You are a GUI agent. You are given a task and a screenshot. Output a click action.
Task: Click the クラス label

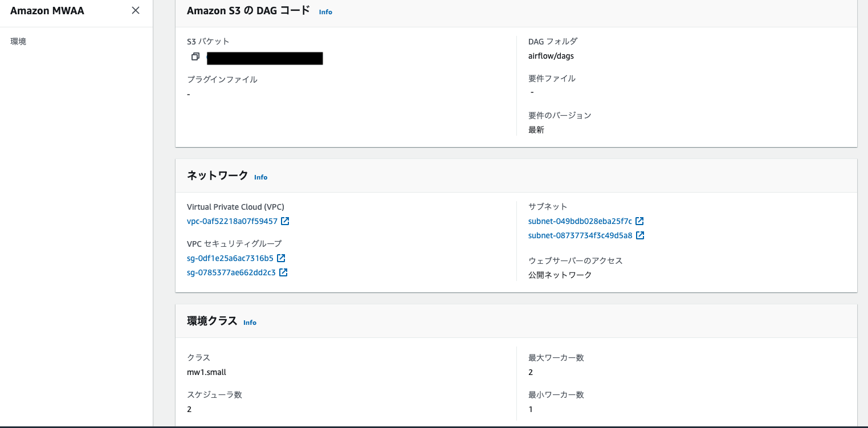click(198, 358)
